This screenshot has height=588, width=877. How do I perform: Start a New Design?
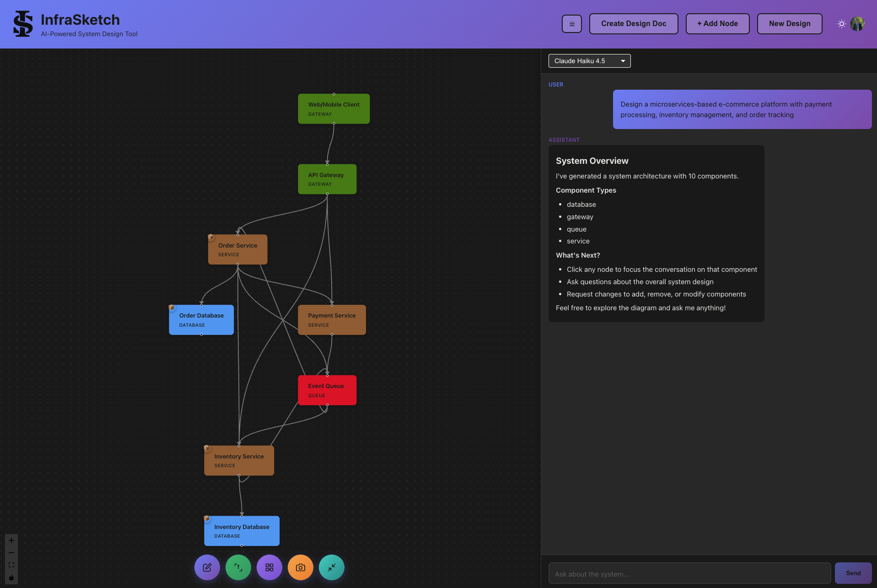789,23
